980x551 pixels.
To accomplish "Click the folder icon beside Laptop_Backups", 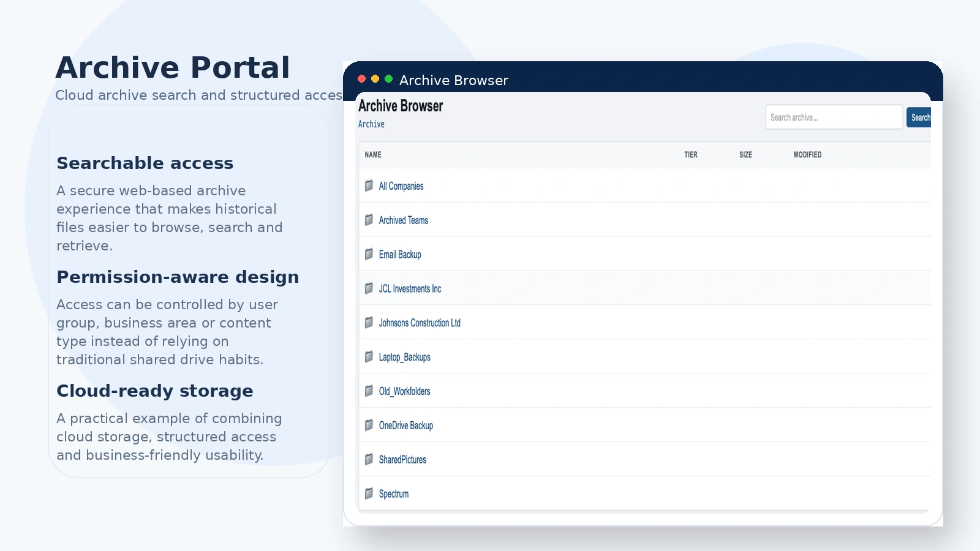I will click(369, 357).
